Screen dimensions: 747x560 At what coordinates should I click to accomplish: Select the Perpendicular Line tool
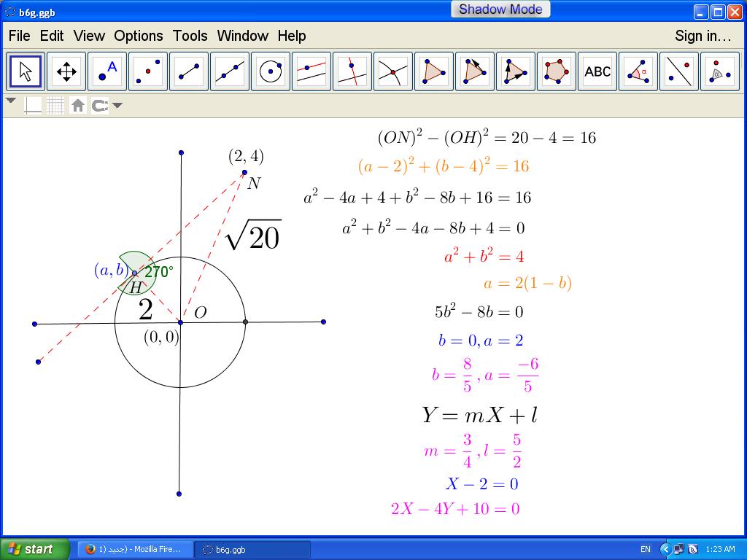click(352, 71)
